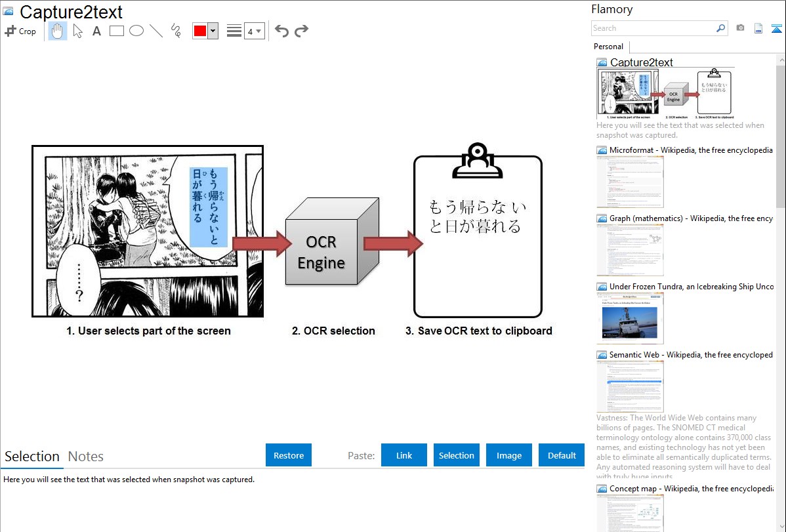Screen dimensions: 786x532
Task: Click the Capture2text title in sidebar
Action: (x=641, y=62)
